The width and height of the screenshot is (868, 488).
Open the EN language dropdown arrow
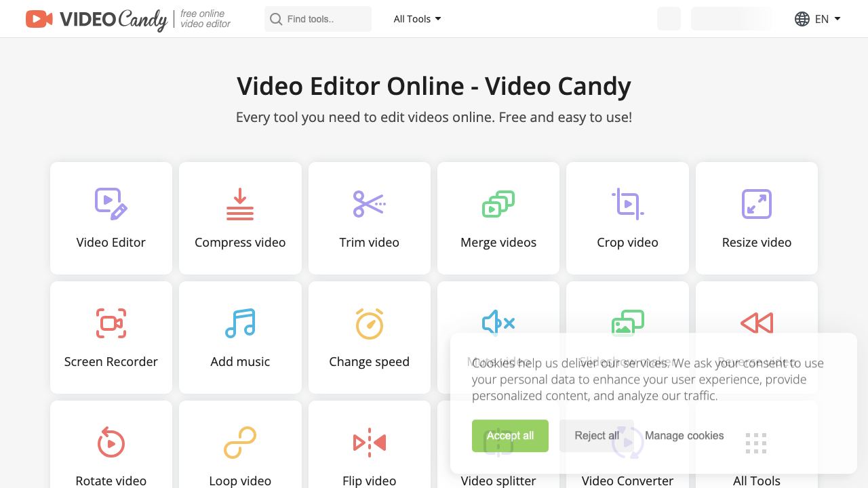pos(837,19)
